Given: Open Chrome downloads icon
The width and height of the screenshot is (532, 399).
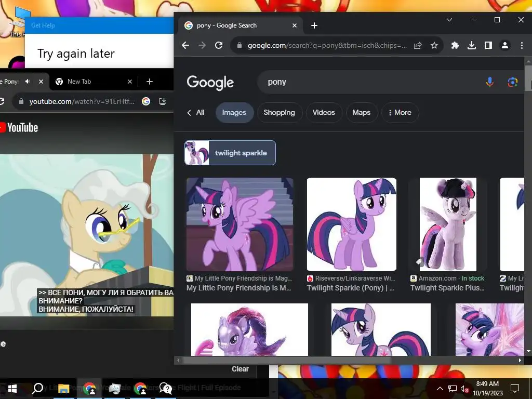Looking at the screenshot, I should point(472,45).
